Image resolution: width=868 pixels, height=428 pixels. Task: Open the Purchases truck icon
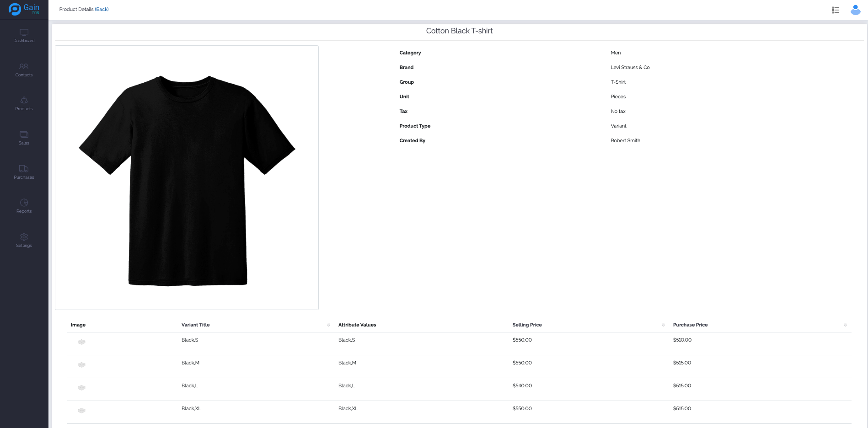click(24, 169)
